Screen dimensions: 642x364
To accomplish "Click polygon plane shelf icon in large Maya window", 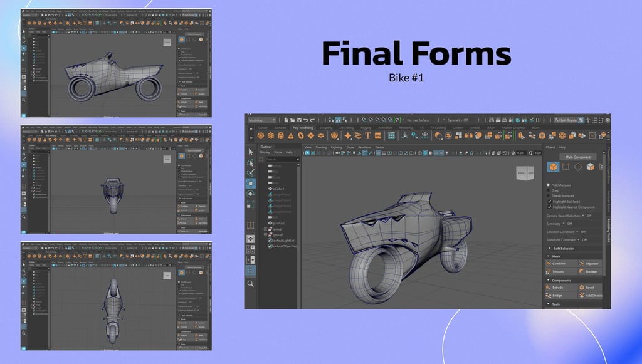I will tap(311, 136).
